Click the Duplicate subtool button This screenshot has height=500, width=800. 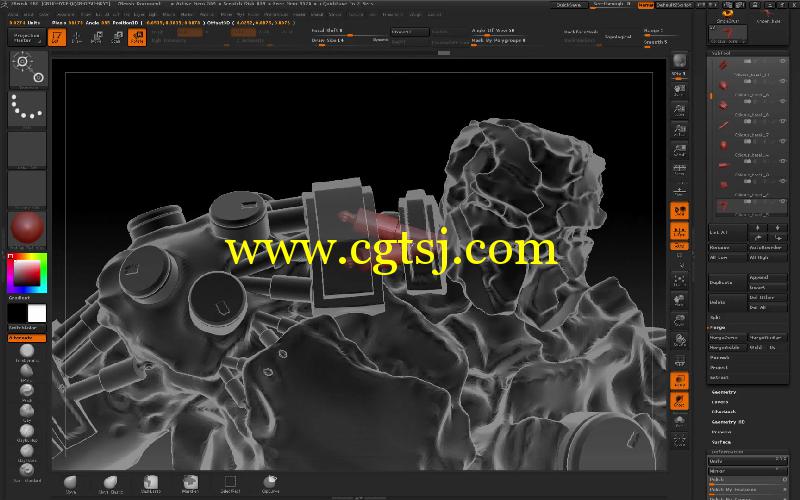[728, 283]
